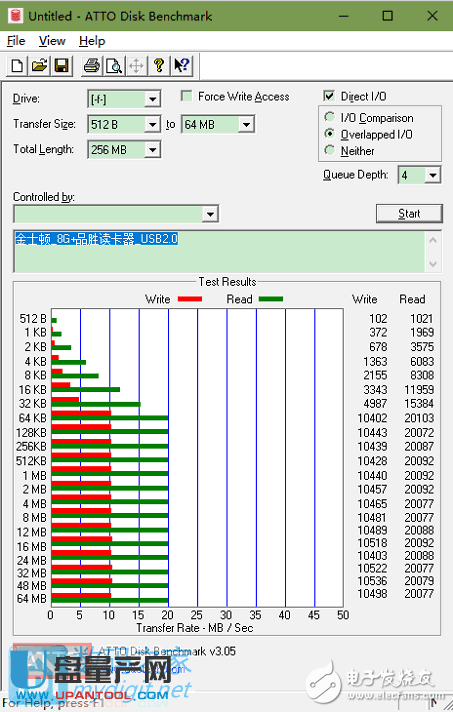Maximize the ATTO Disk Benchmark window
The height and width of the screenshot is (712, 453).
[388, 16]
